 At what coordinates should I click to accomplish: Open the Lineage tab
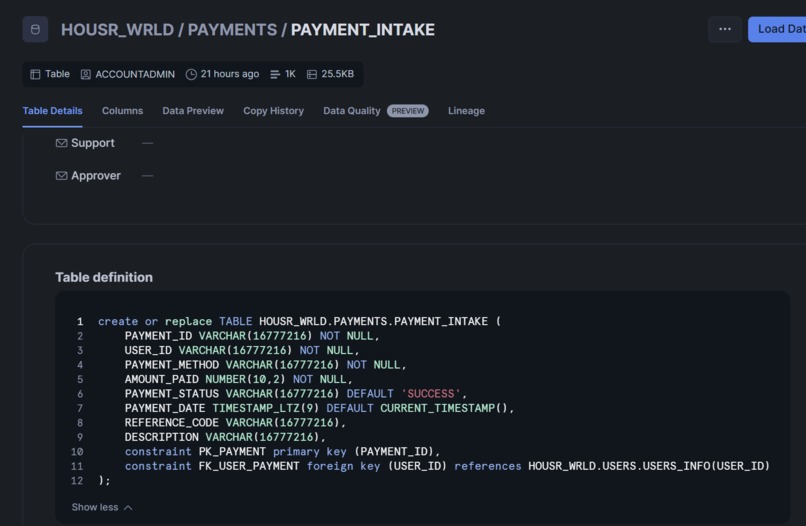466,111
